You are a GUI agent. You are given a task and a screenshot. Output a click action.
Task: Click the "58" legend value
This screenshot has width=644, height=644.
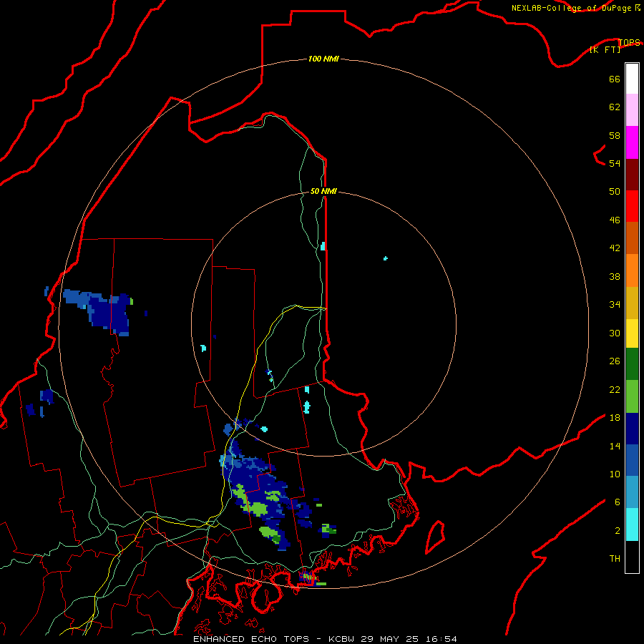615,135
